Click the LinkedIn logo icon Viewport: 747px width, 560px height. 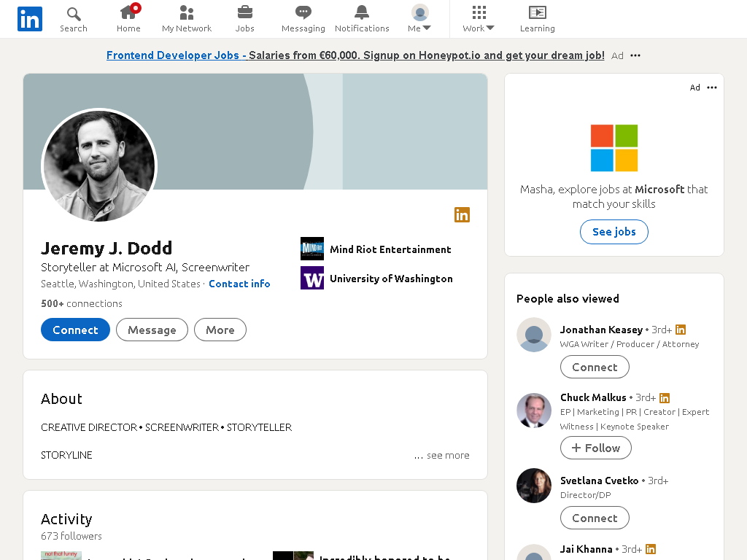[29, 19]
